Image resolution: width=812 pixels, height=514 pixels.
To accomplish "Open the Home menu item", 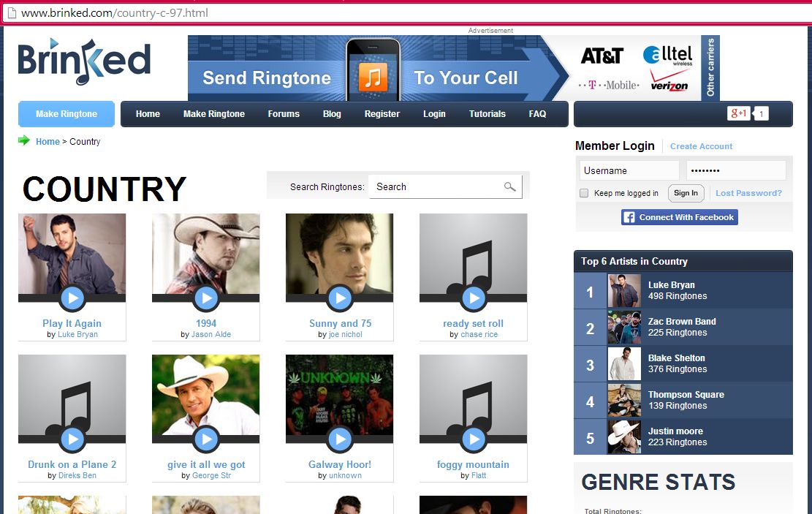I will coord(148,114).
